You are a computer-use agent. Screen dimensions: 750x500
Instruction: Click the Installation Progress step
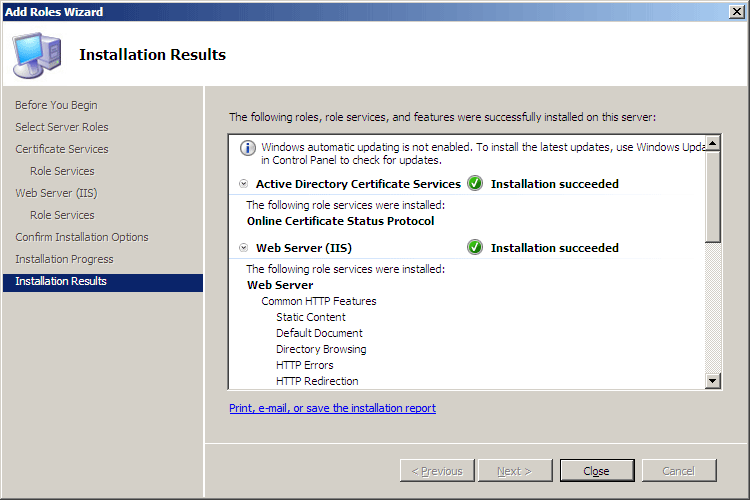pyautogui.click(x=64, y=259)
